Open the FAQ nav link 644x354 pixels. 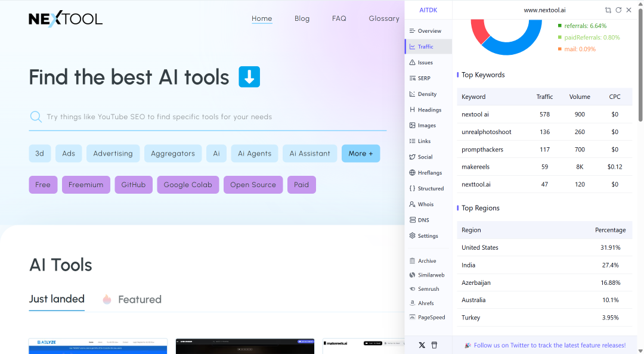339,18
